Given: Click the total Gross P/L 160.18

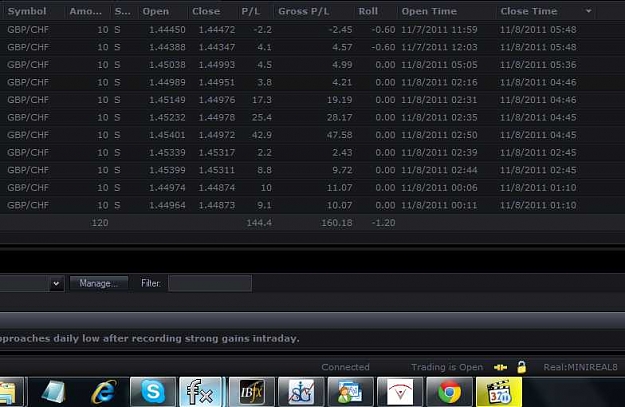Looking at the screenshot, I should (x=337, y=222).
